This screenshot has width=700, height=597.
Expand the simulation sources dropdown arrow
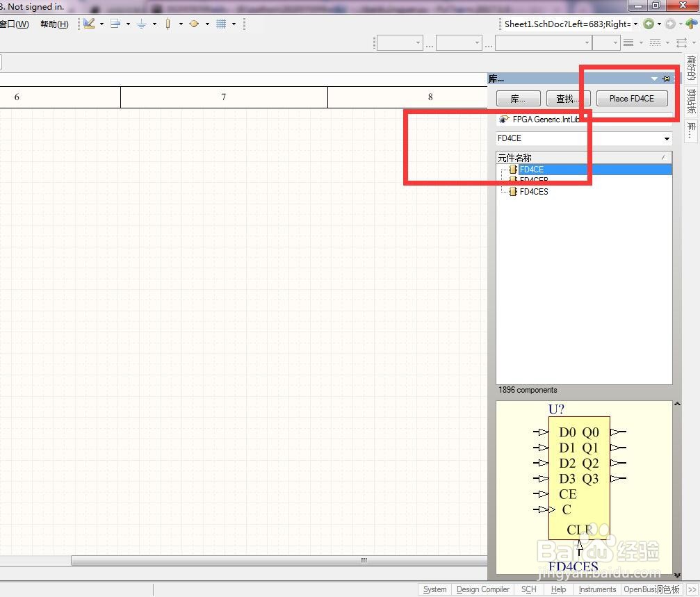[207, 24]
